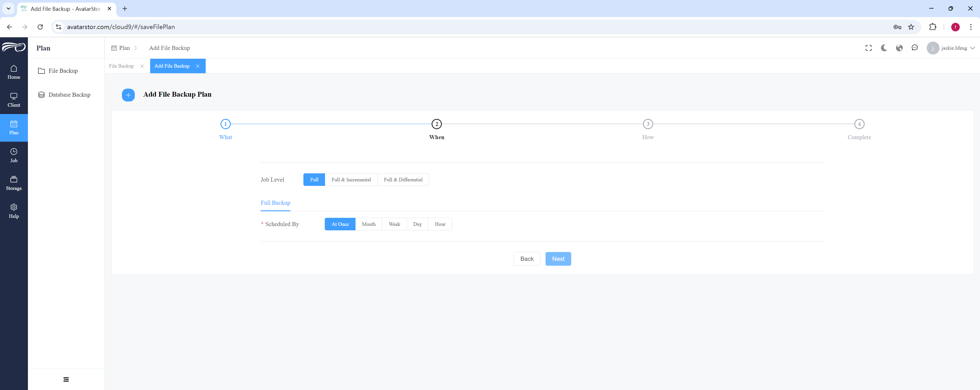Close the File Backup tab

(x=142, y=66)
